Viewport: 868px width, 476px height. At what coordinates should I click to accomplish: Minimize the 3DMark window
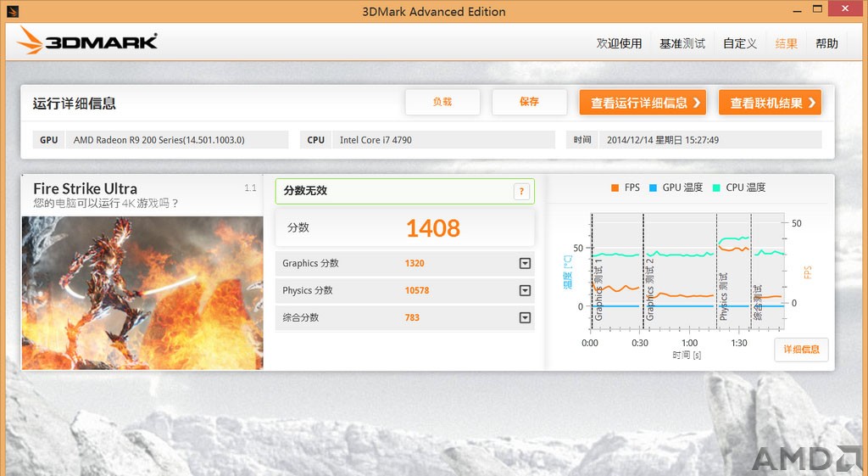797,10
